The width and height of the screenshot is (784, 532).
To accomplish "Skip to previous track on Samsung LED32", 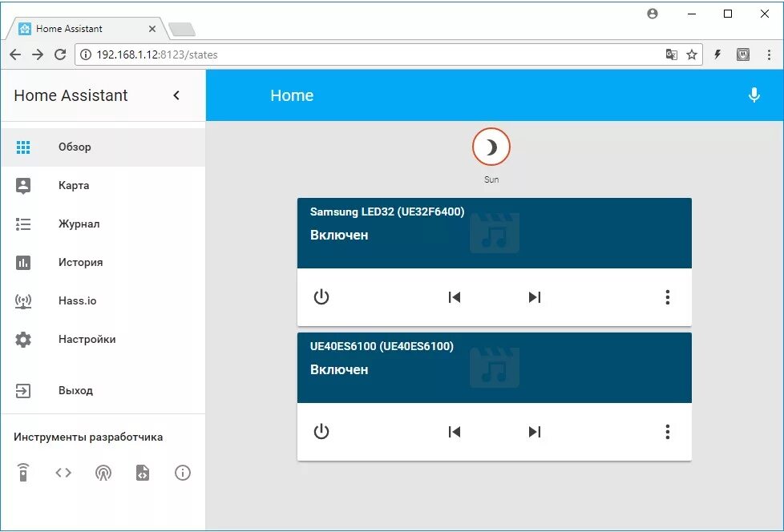I will pyautogui.click(x=454, y=297).
